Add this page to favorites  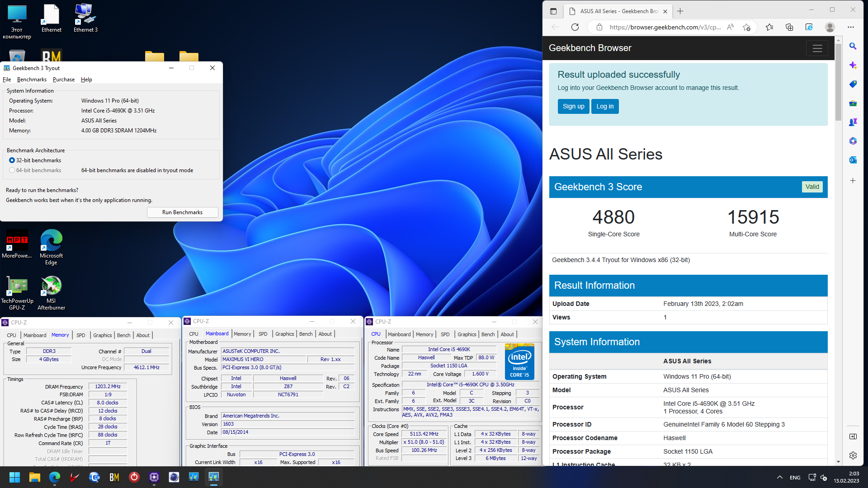(746, 27)
